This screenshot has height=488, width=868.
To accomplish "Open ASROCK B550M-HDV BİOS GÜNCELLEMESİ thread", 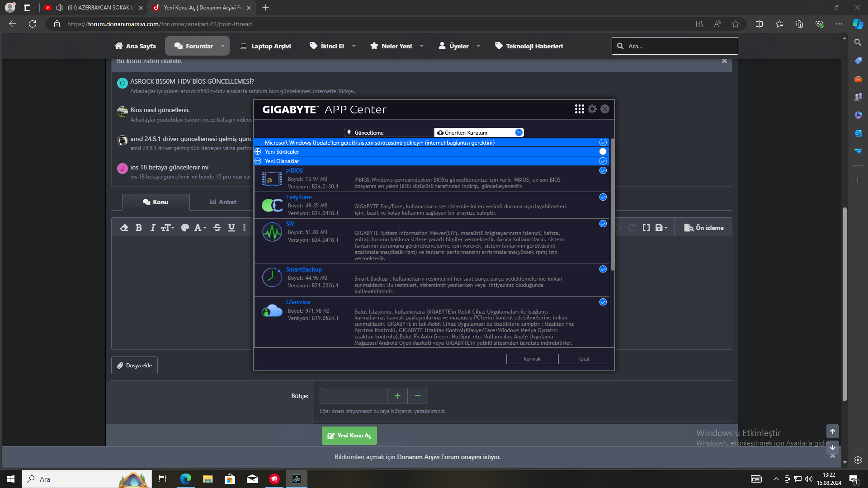I will [192, 81].
